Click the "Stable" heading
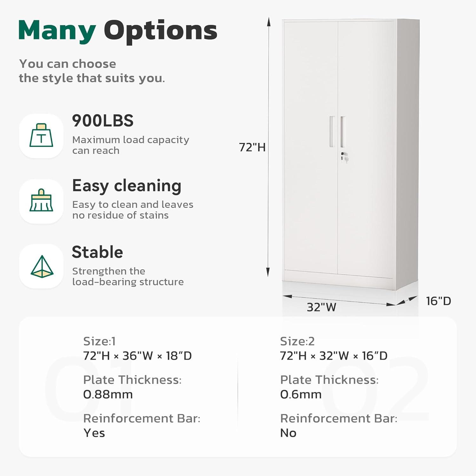476x476 pixels. 97,252
